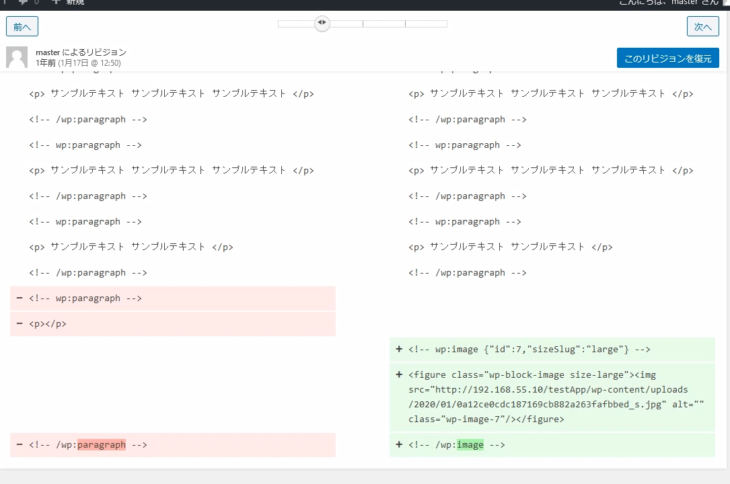Click the last left-column サンプルテキスト サンプルテキスト paragraph
730x484 pixels.
[x=131, y=247]
